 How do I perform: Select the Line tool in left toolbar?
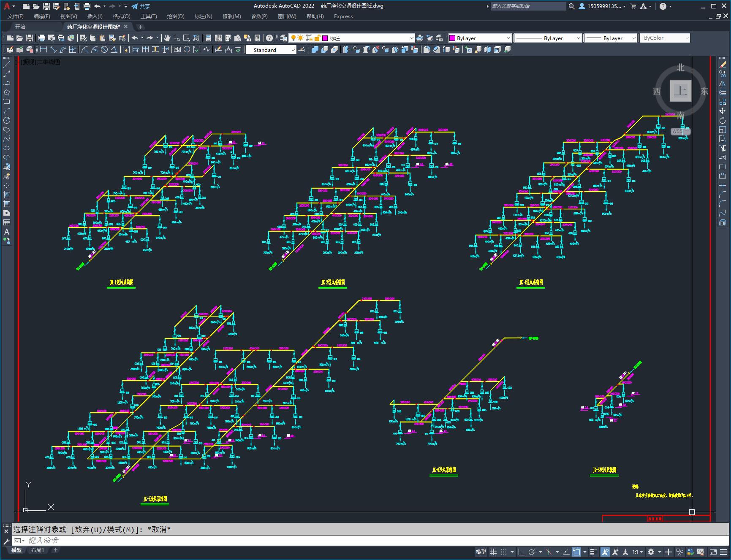tap(7, 65)
